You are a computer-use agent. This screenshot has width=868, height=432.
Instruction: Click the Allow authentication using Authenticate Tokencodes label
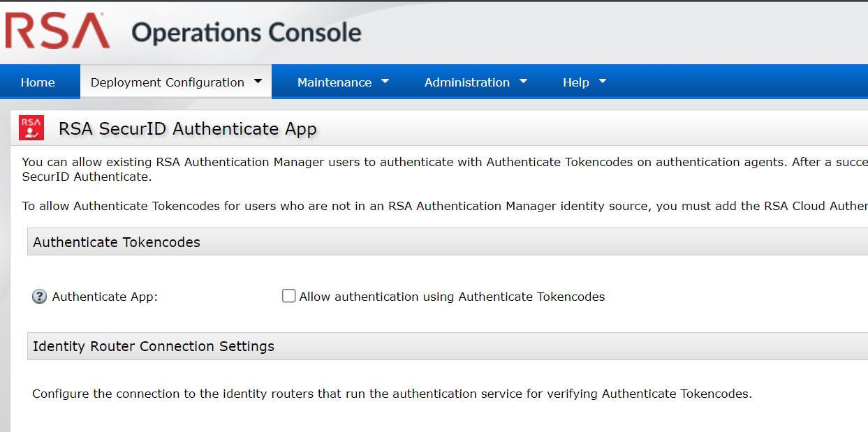coord(451,297)
